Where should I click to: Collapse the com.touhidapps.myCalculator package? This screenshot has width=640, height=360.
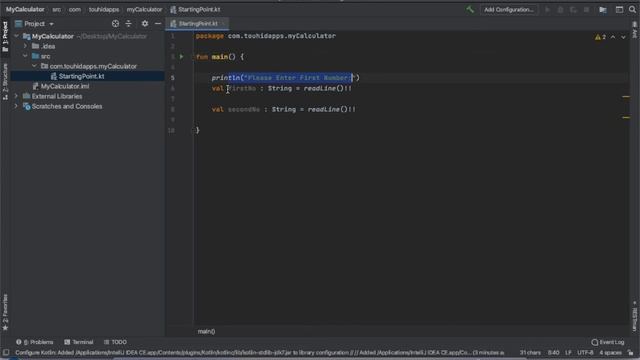[34, 66]
